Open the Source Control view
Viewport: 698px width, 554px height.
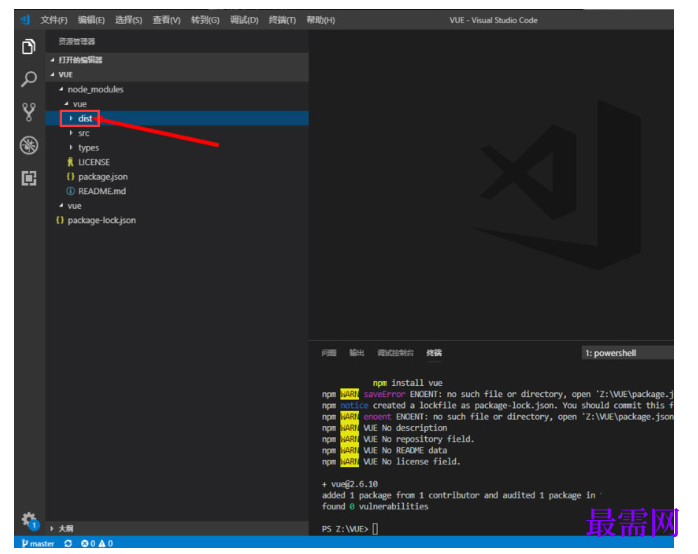[x=29, y=112]
